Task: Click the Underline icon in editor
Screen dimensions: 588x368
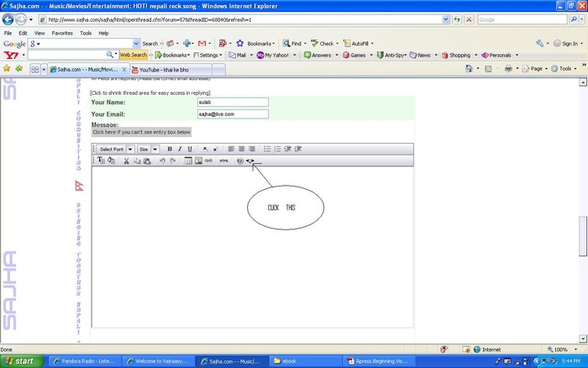Action: tap(190, 149)
